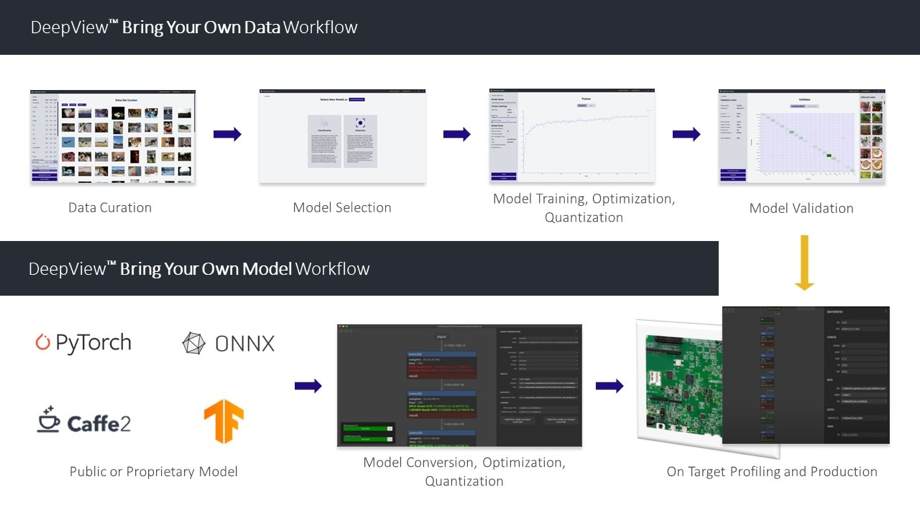Click the PyTorch flame logo
This screenshot has width=920, height=518.
coord(42,342)
